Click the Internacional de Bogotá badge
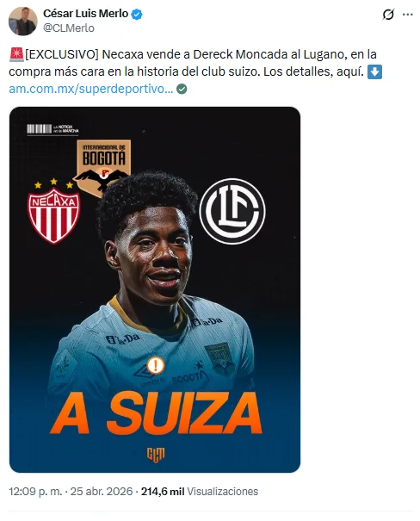The width and height of the screenshot is (420, 521). [x=103, y=164]
